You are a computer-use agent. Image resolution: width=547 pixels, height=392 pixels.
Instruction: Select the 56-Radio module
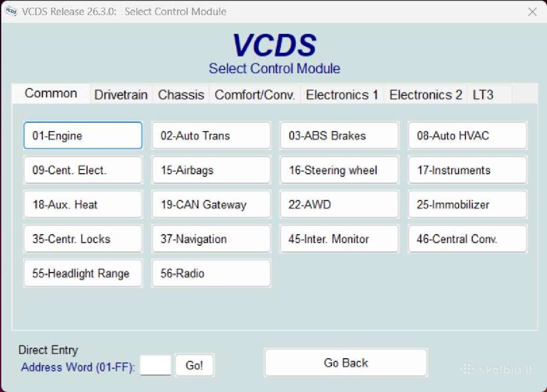point(211,273)
